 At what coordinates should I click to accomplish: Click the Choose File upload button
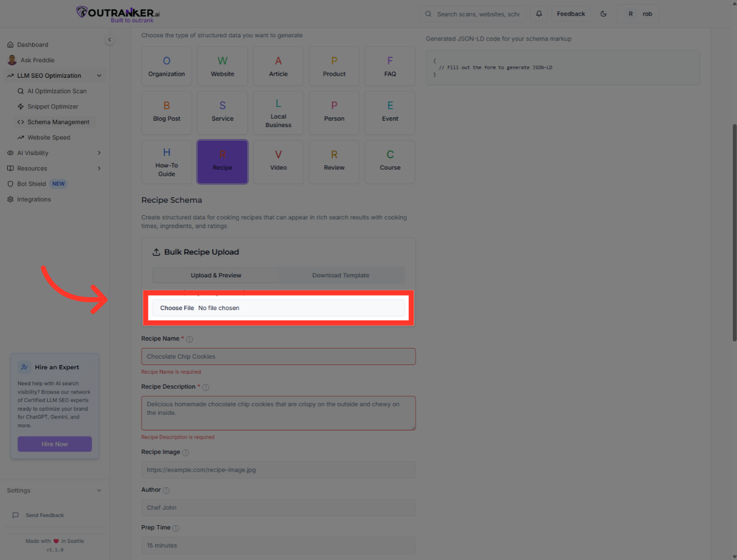[176, 307]
